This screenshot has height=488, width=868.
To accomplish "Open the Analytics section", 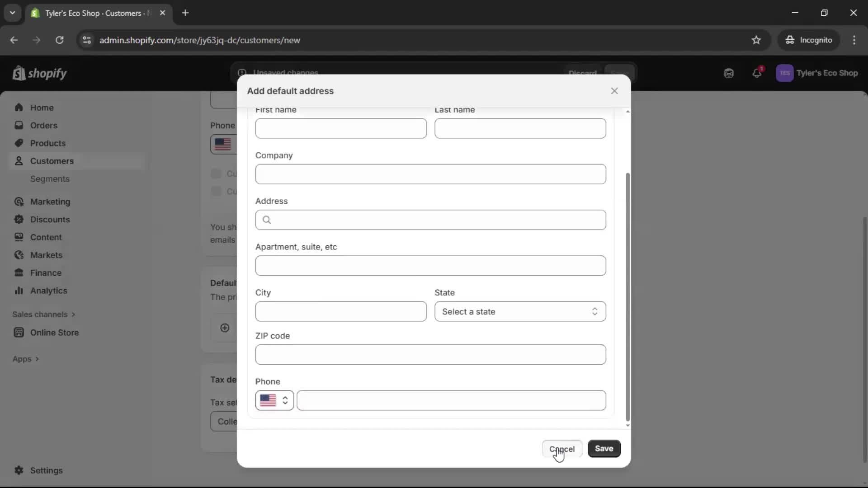I will tap(48, 291).
